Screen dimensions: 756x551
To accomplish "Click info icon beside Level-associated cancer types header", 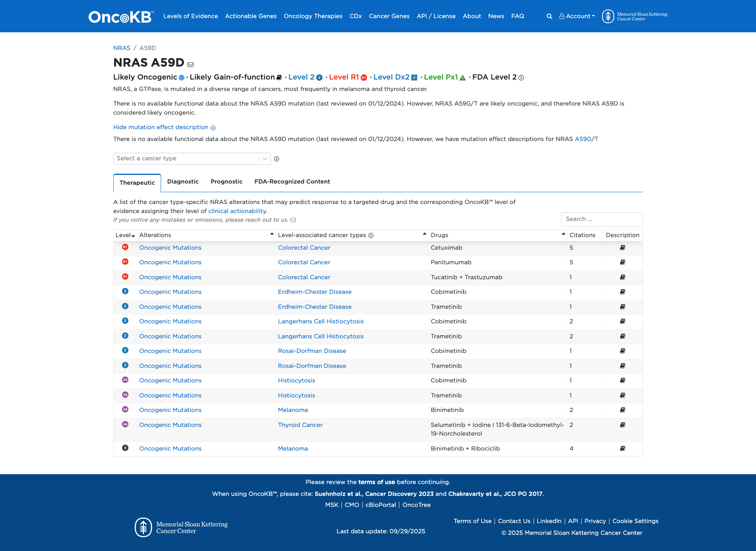I will [371, 236].
